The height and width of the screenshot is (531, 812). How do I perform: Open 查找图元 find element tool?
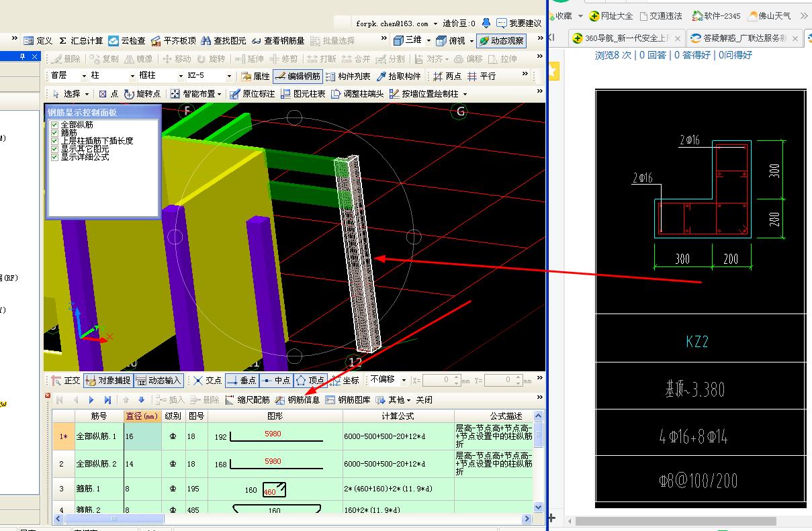pos(224,41)
